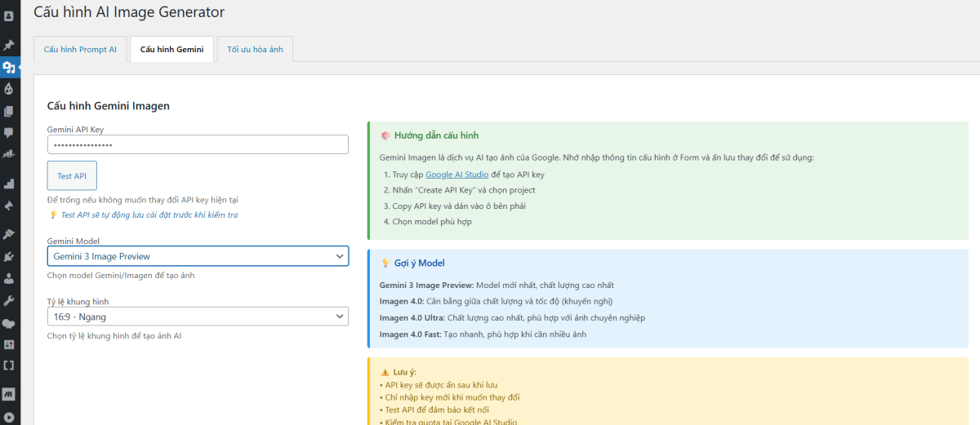The image size is (980, 425).
Task: Select the Cấu hình Gemini tab
Action: [x=171, y=49]
